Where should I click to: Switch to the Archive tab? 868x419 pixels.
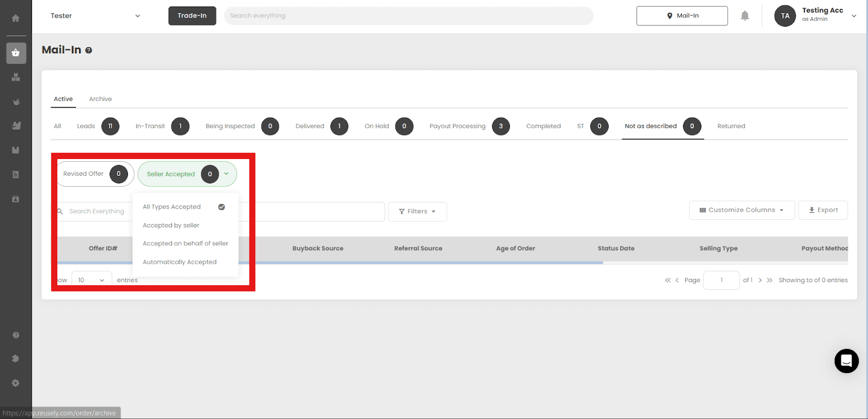tap(100, 99)
